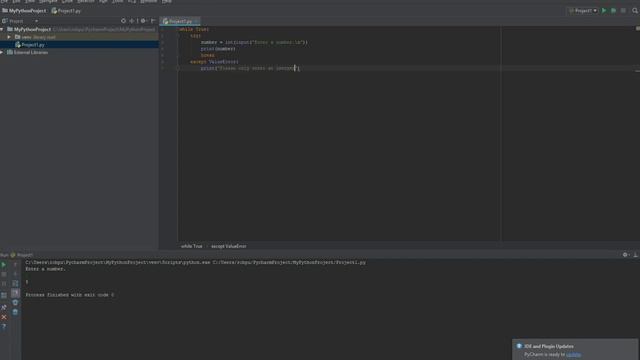The height and width of the screenshot is (360, 640).
Task: Expand External Libraries node
Action: [x=2, y=53]
